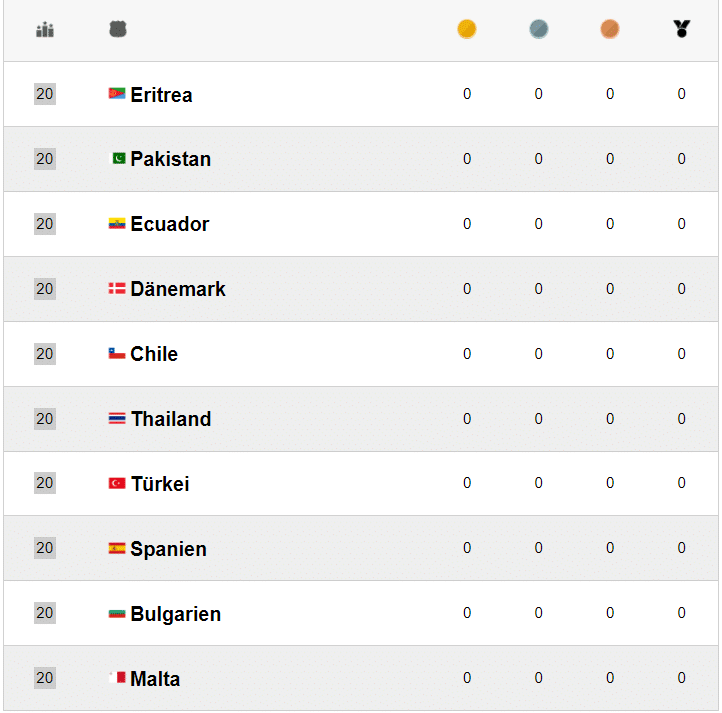Click the Türkei flag icon
The height and width of the screenshot is (713, 722).
tap(117, 483)
